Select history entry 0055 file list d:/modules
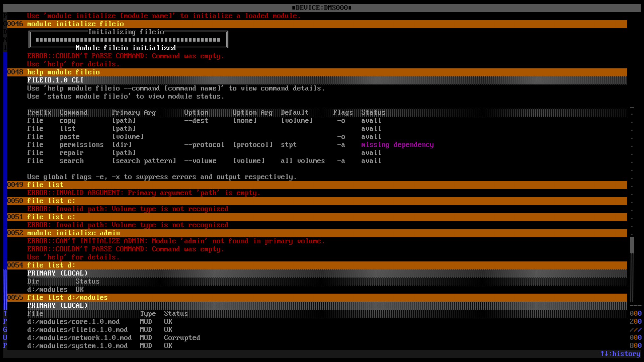The width and height of the screenshot is (644, 362). (x=317, y=297)
